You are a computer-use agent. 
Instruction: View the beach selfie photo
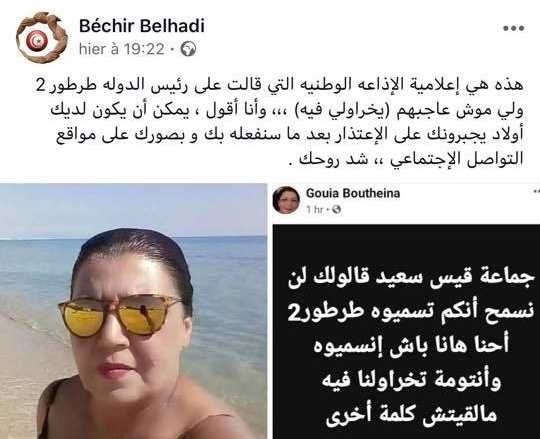click(x=133, y=311)
